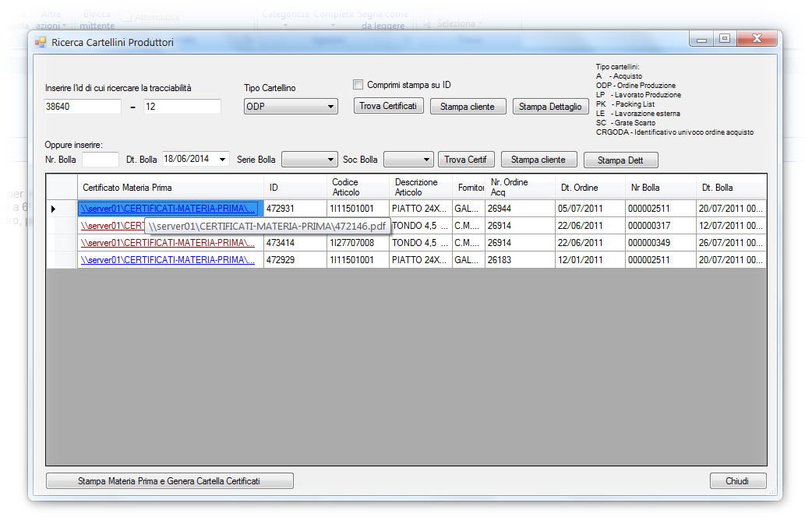Select cell with ID 473414

tap(295, 243)
